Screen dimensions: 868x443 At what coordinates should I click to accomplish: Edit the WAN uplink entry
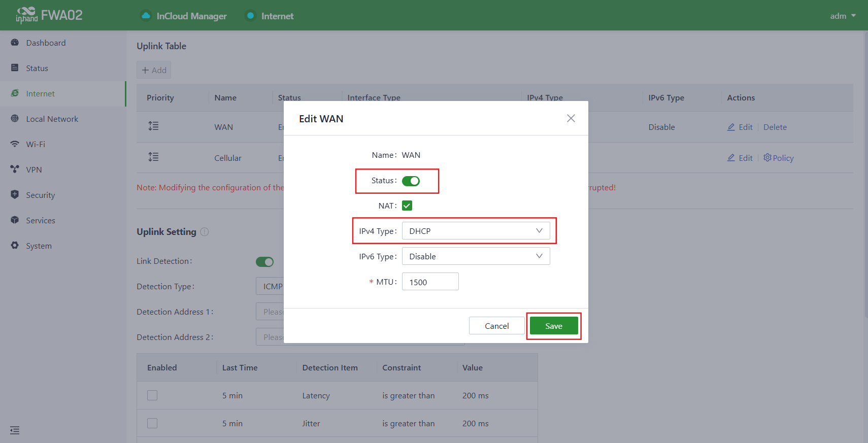click(x=740, y=127)
